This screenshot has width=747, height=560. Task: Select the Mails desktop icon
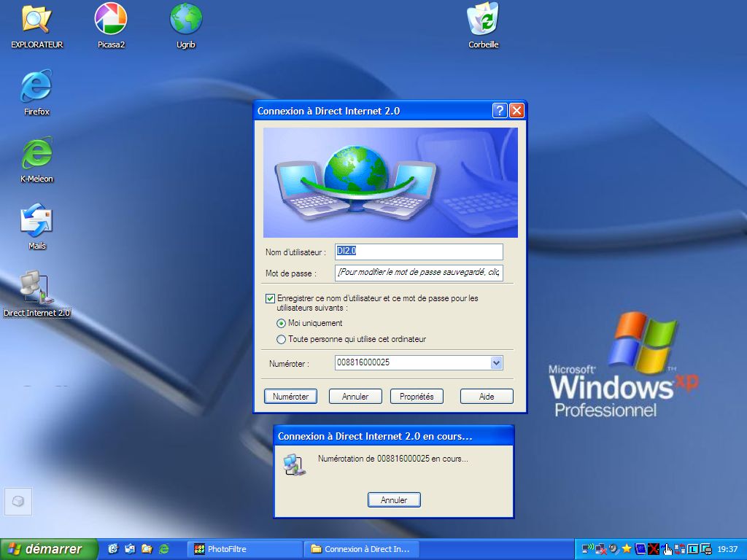point(36,227)
